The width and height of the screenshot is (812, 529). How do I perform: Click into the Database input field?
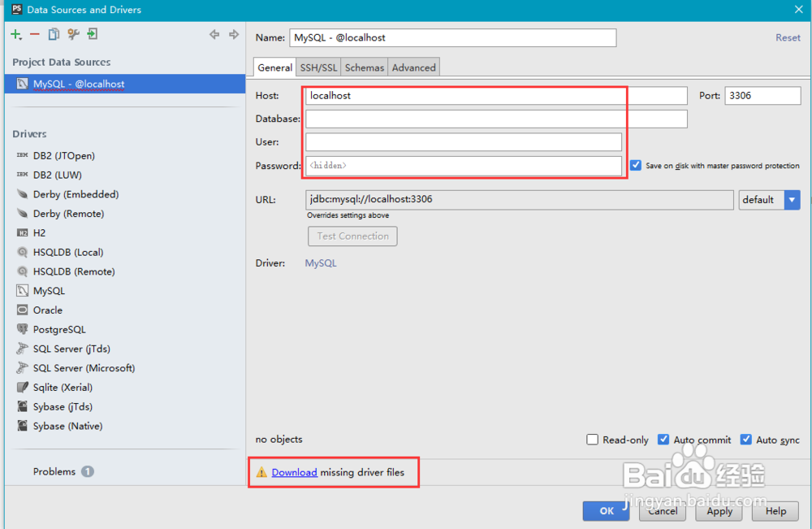tap(496, 119)
